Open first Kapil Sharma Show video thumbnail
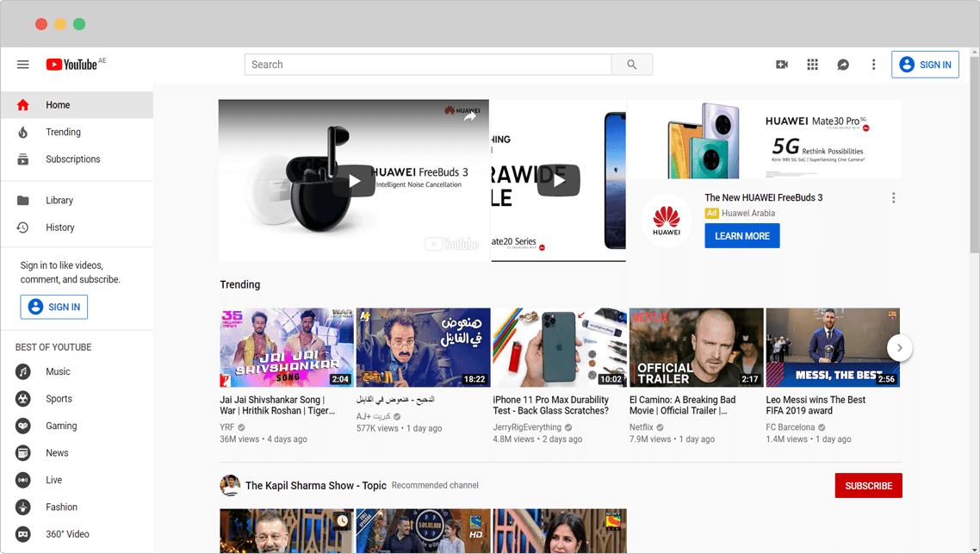Screen dimensions: 980x554 [286, 531]
